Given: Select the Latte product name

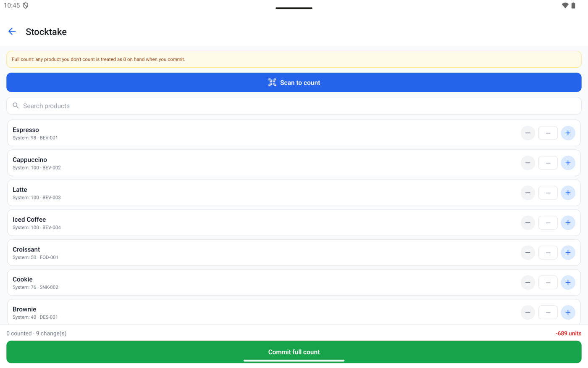Looking at the screenshot, I should pos(20,190).
